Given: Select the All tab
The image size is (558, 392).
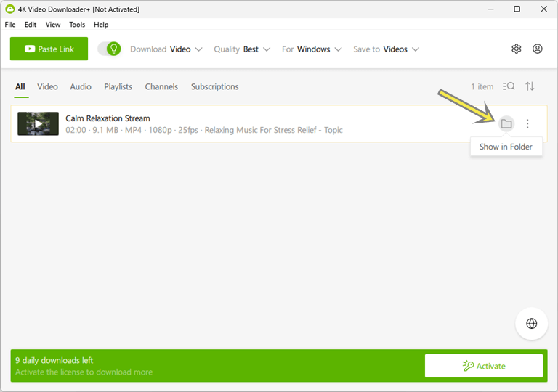Looking at the screenshot, I should [x=20, y=87].
